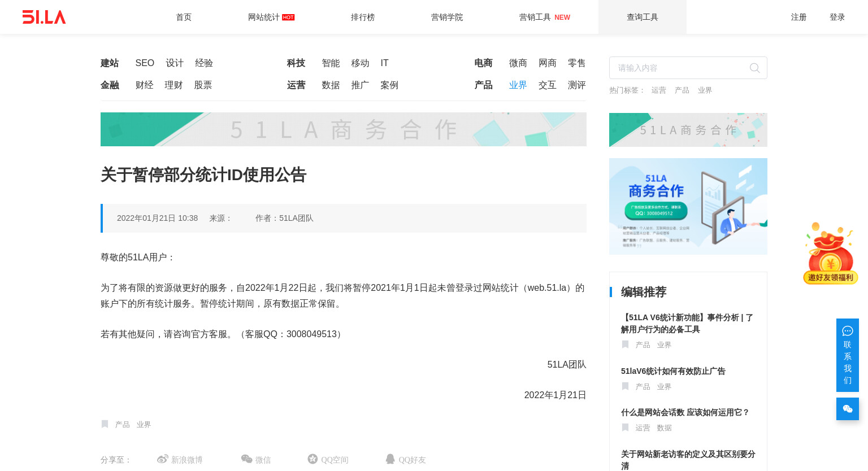The image size is (868, 471).
Task: Select the 财经 category
Action: (x=144, y=85)
